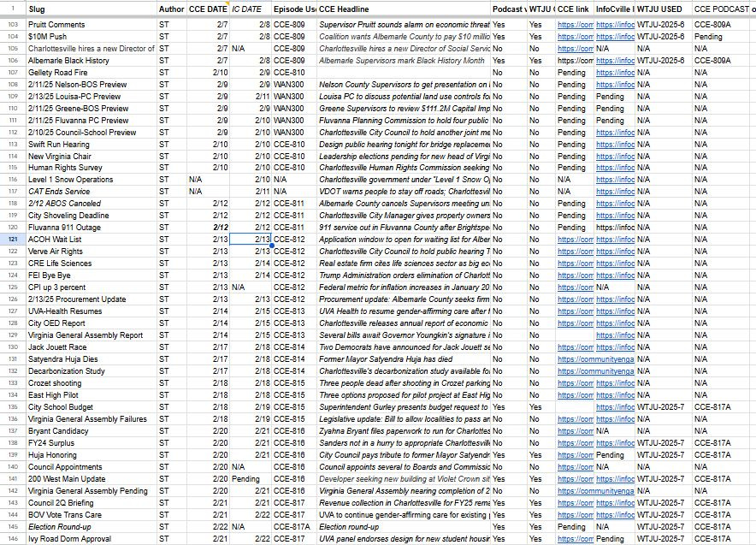Click the 'Bryant Candidacy' slug cell
756x545 pixels.
pyautogui.click(x=92, y=431)
